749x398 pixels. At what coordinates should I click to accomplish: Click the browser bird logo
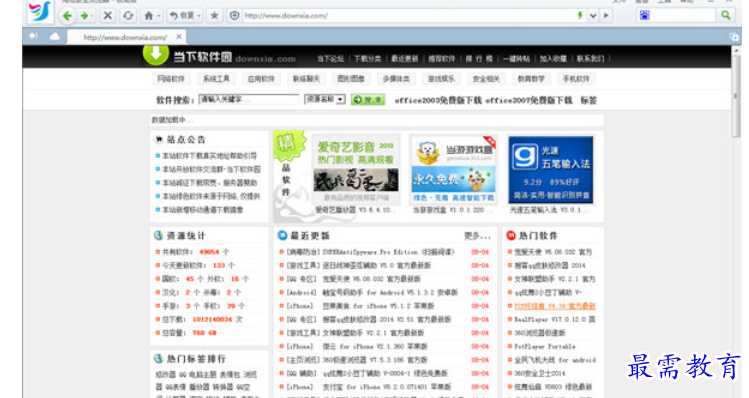click(39, 11)
